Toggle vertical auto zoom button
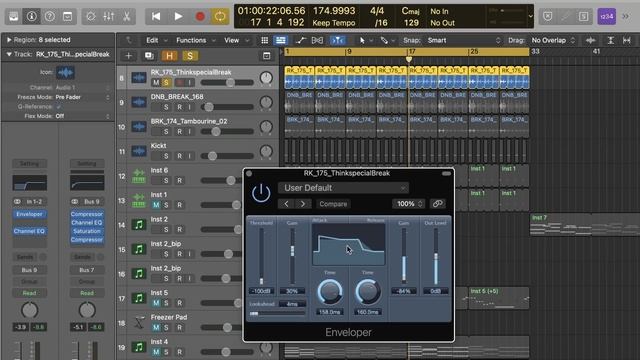This screenshot has width=640, height=360. click(x=611, y=40)
